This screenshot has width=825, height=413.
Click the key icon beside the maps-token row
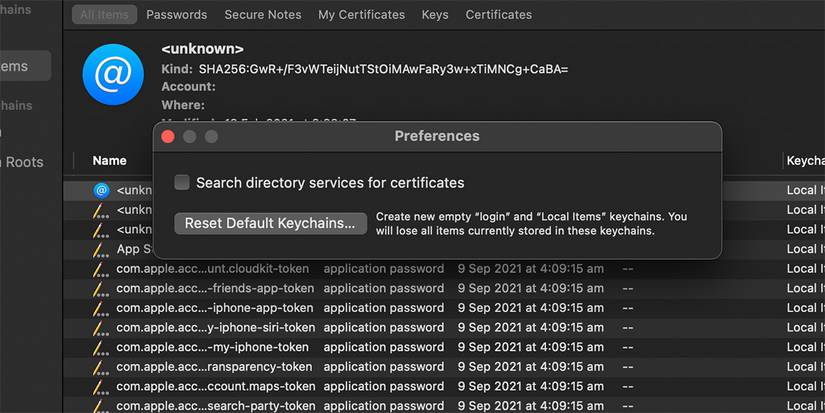(100, 387)
